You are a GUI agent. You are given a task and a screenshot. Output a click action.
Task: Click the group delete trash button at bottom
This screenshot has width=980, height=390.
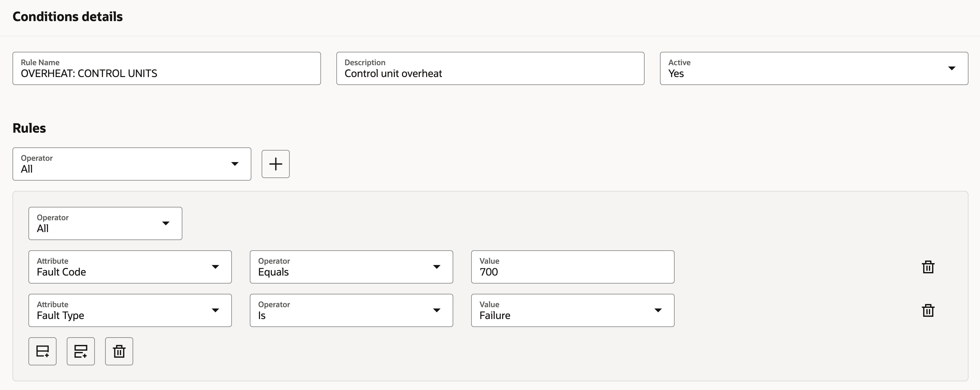click(119, 351)
